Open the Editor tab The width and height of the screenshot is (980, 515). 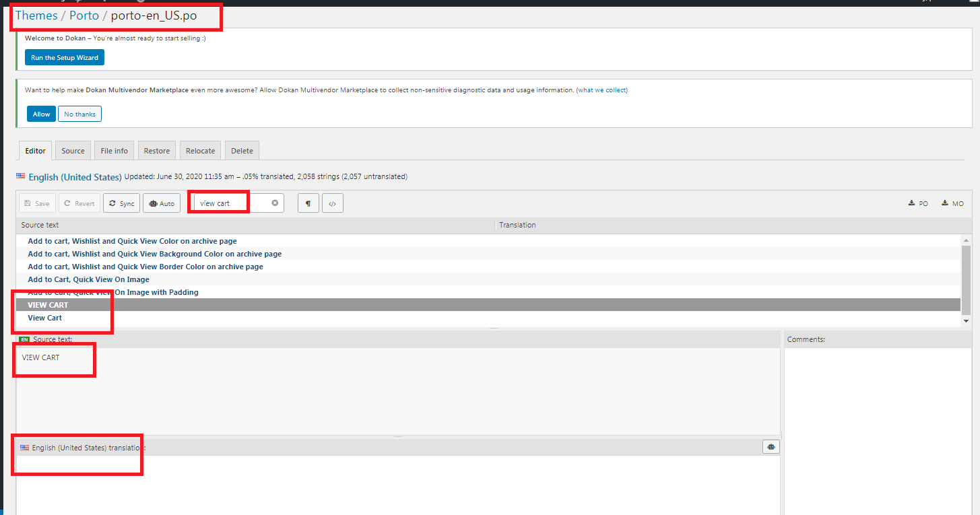coord(35,151)
